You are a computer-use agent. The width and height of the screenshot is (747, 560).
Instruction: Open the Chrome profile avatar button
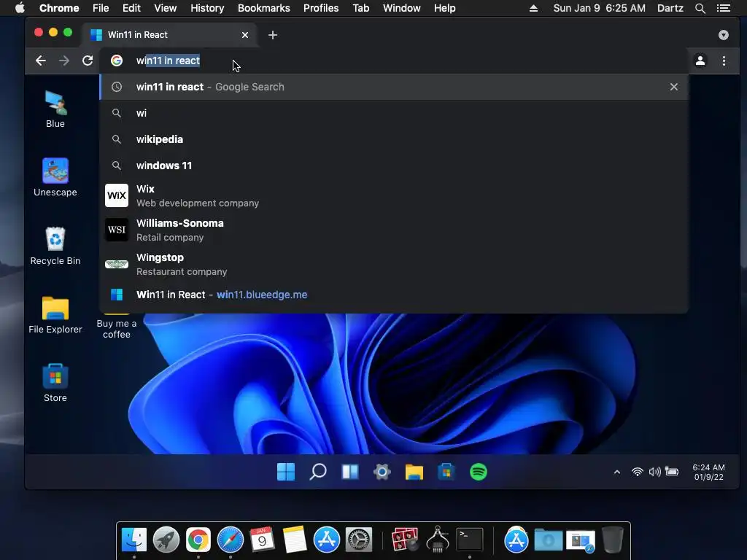tap(700, 61)
